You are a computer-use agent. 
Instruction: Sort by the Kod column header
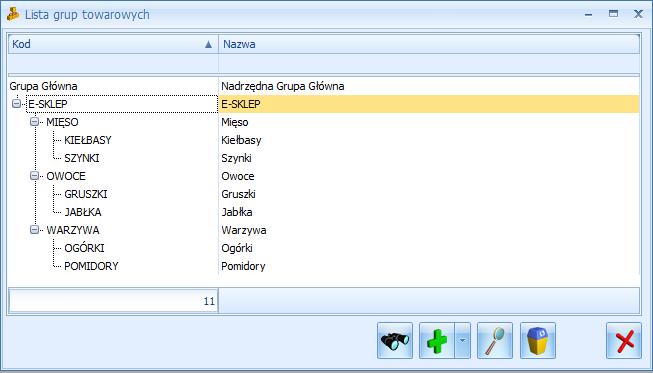pyautogui.click(x=113, y=44)
